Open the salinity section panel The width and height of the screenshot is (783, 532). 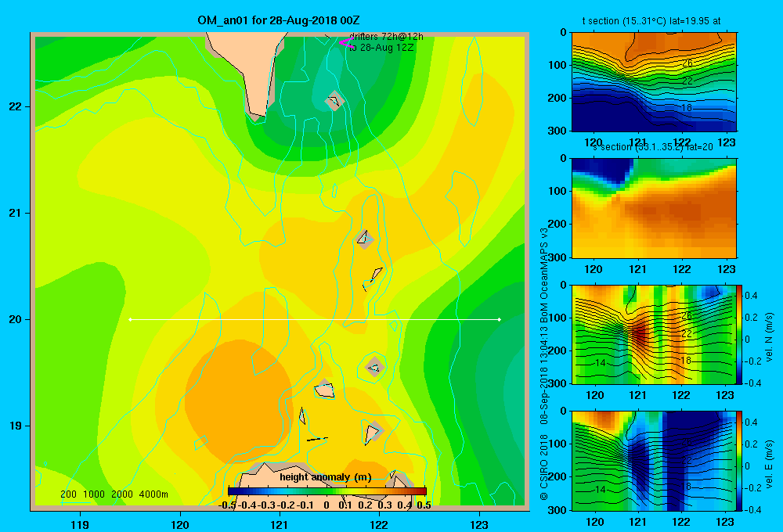point(654,208)
